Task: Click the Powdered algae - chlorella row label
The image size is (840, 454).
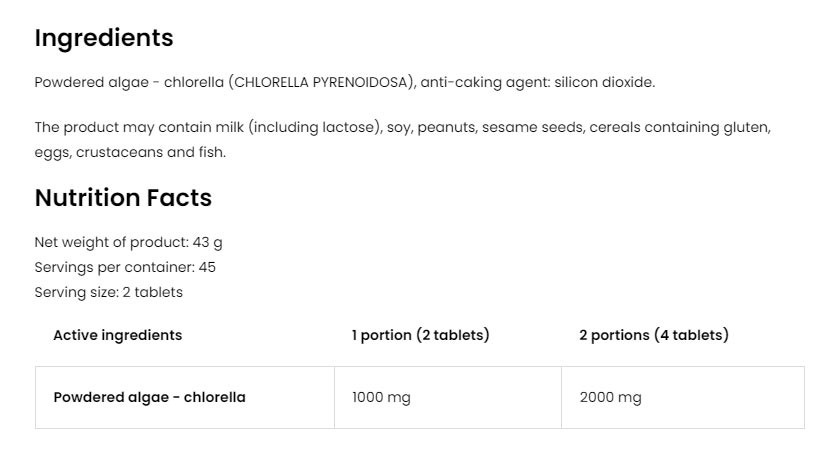Action: 149,397
